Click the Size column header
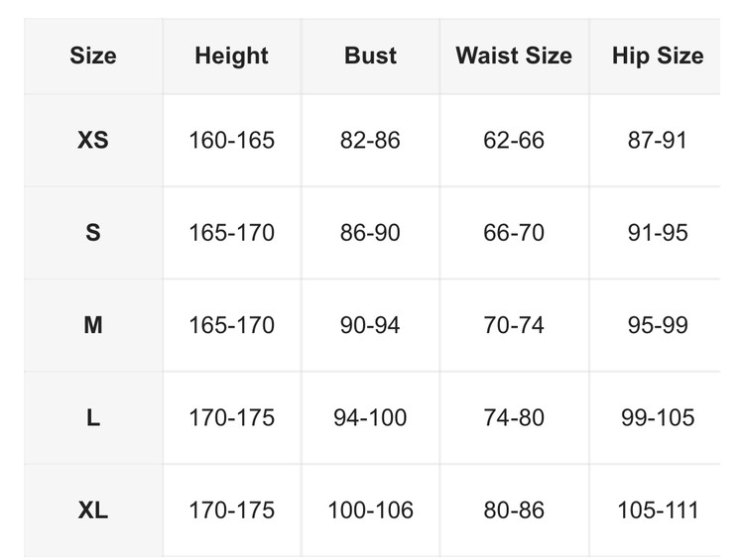The height and width of the screenshot is (560, 744). point(92,56)
